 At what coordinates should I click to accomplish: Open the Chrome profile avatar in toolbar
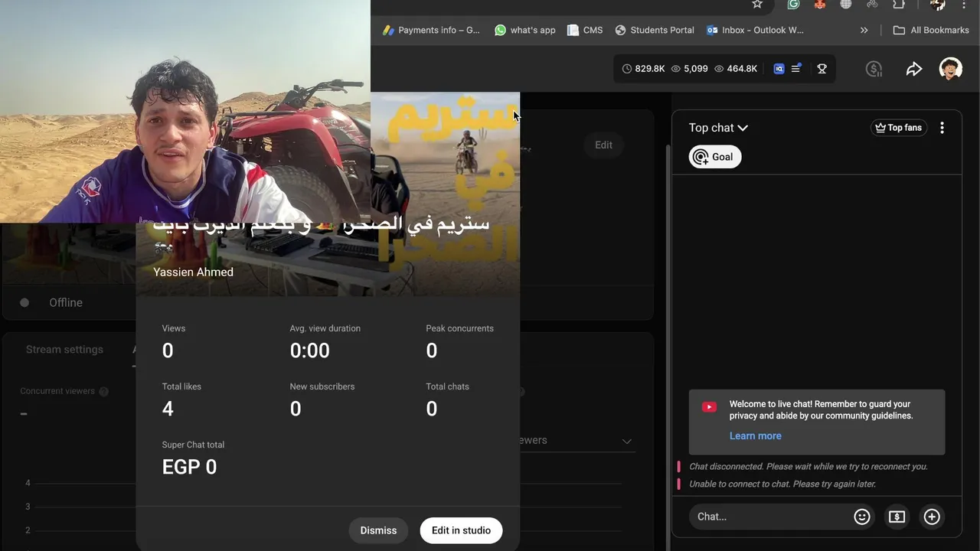[x=938, y=5]
